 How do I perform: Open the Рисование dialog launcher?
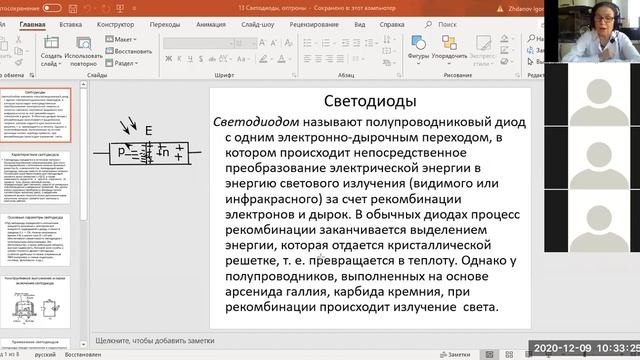pyautogui.click(x=517, y=75)
